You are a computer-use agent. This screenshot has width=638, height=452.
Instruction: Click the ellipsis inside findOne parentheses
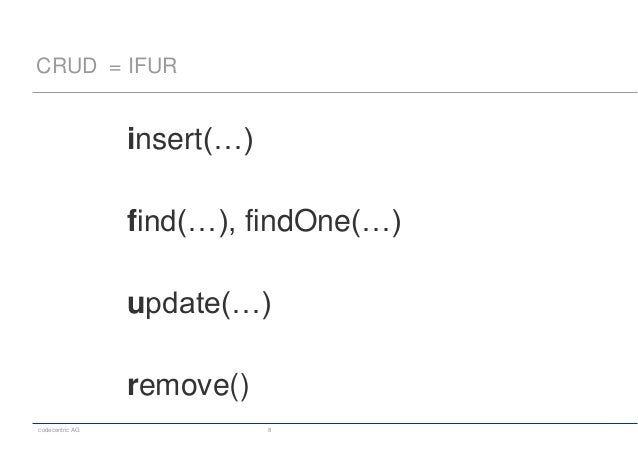pyautogui.click(x=376, y=229)
